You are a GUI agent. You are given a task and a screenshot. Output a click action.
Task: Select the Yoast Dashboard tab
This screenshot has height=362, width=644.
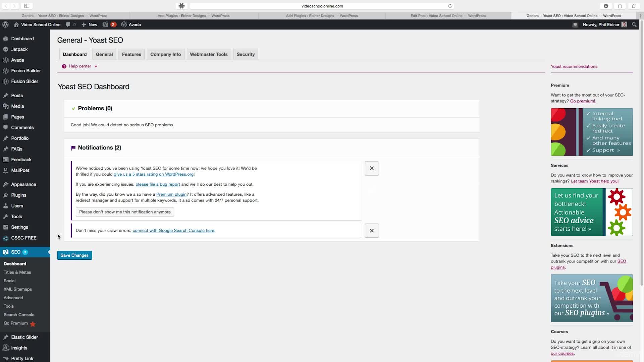coord(74,54)
